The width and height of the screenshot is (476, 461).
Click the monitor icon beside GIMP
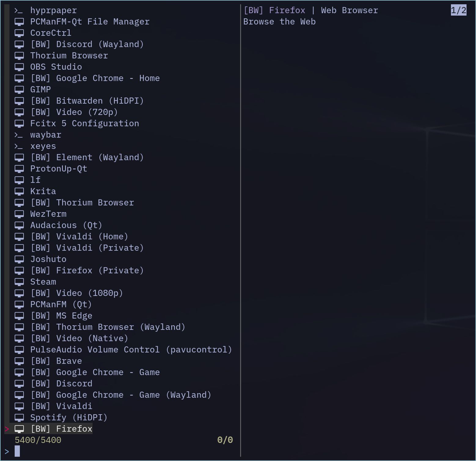click(19, 90)
